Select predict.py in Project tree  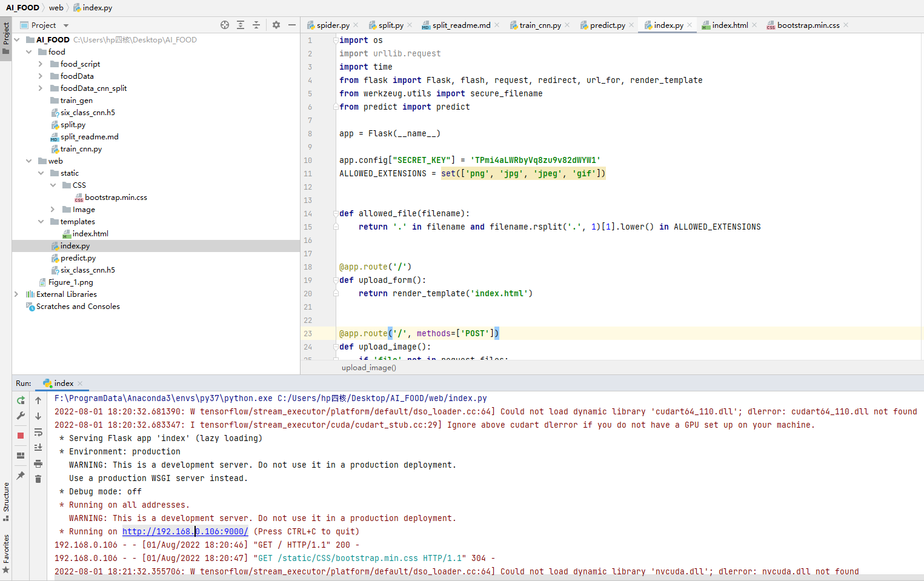(78, 258)
